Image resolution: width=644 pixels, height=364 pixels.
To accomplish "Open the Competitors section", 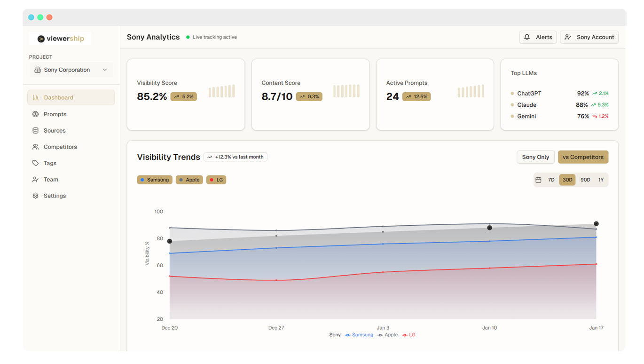I will point(71,147).
